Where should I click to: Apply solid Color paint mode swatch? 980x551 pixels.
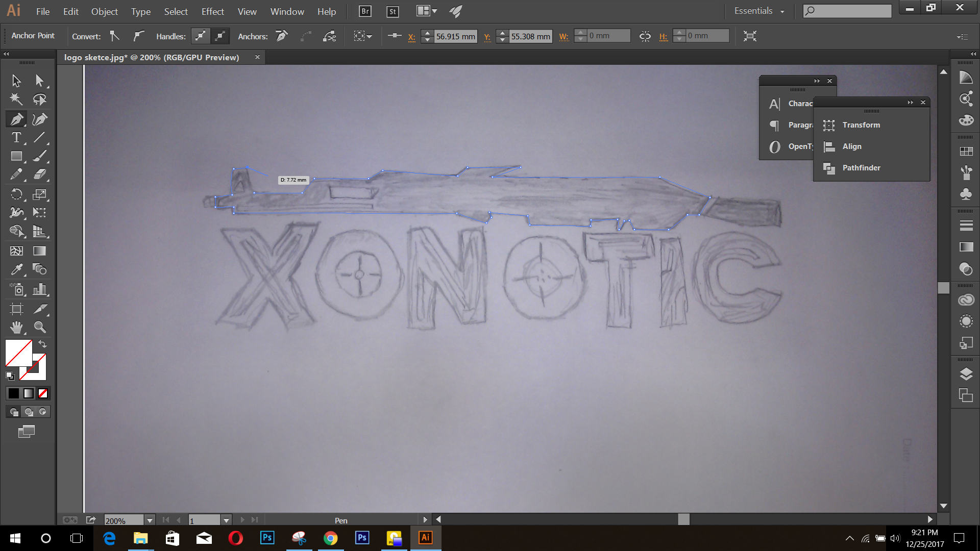tap(14, 393)
